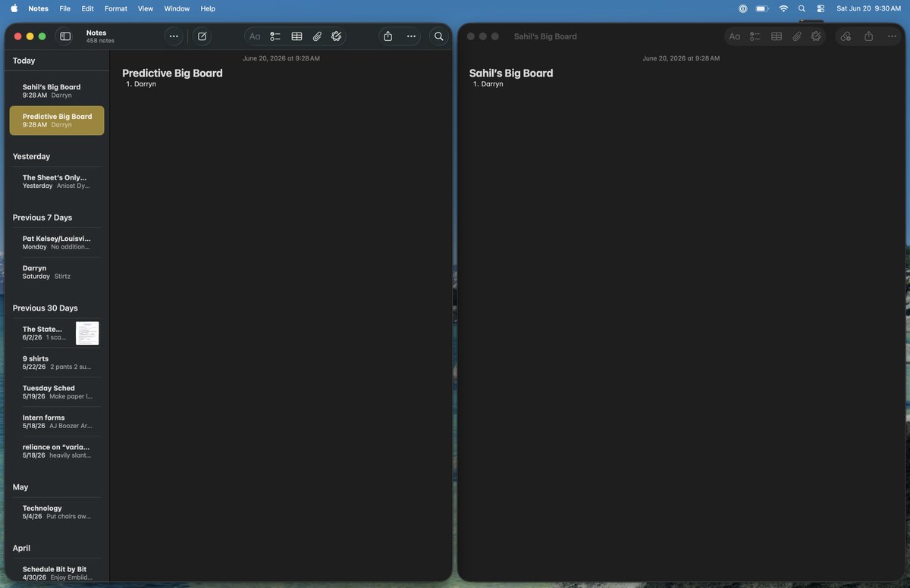Viewport: 910px width, 588px height.
Task: Click the 'Darryn' list item in Predictive Big Board
Action: 145,84
